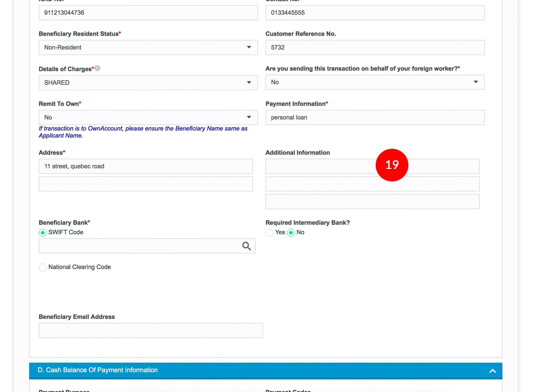Click the D. Cash Balance Of Payment Information header

[x=97, y=370]
